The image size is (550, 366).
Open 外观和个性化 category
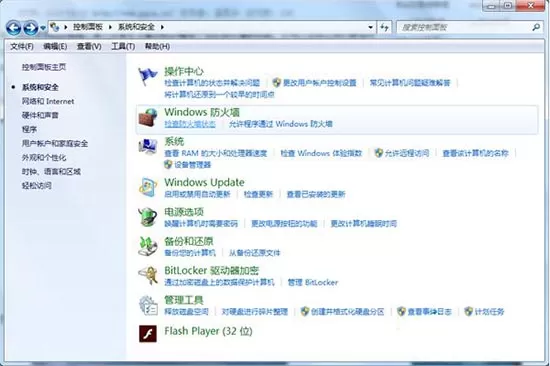pos(44,158)
